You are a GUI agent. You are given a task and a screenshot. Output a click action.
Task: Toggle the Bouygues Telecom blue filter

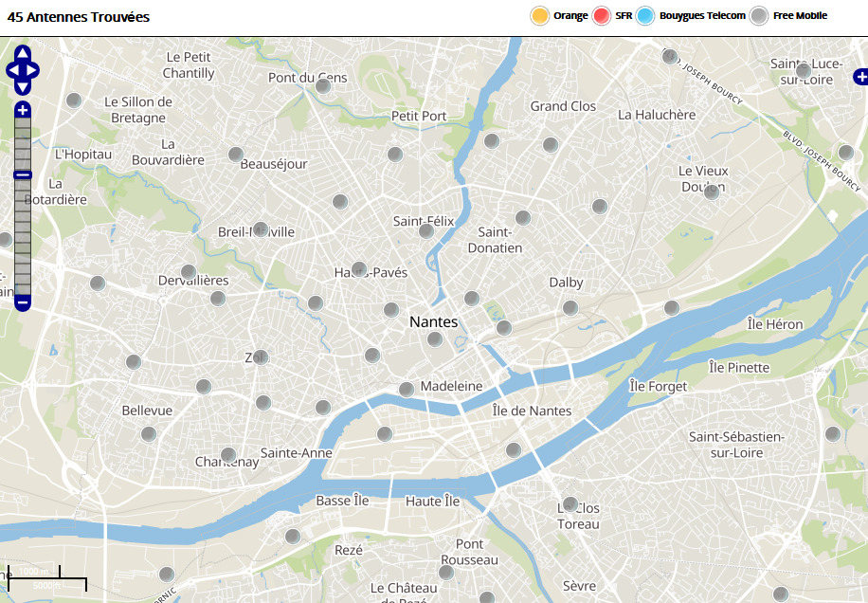pos(646,16)
